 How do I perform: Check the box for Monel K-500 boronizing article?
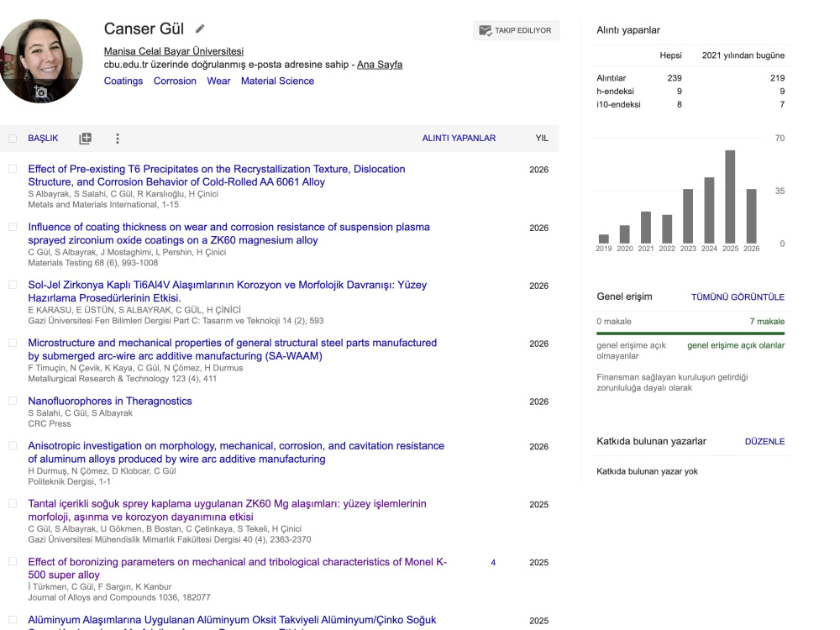(x=13, y=561)
